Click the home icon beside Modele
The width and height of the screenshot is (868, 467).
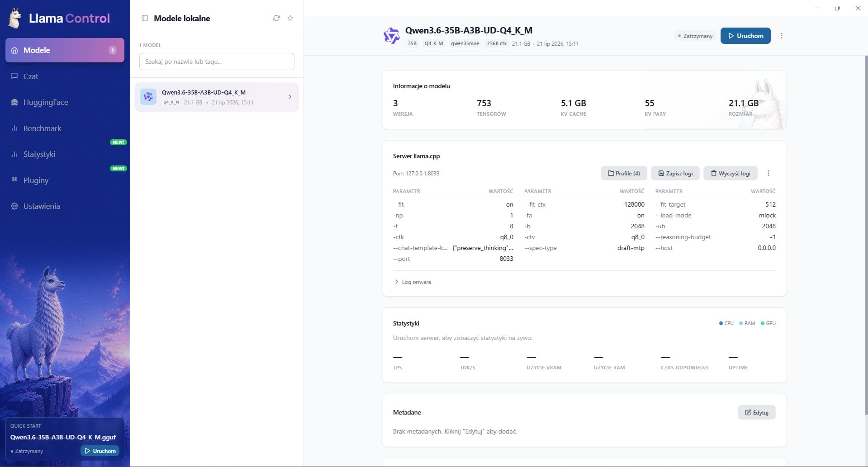point(14,50)
